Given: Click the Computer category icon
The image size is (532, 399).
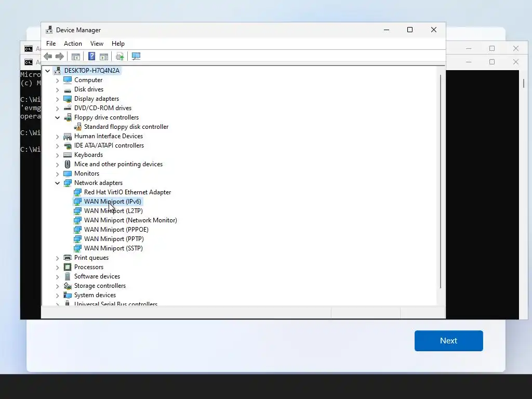Looking at the screenshot, I should pyautogui.click(x=68, y=80).
